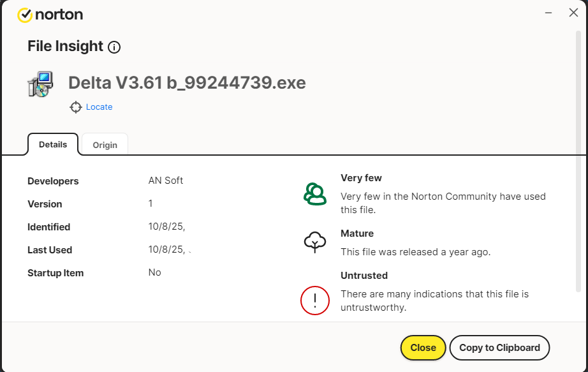
Task: Click the Startup Item No value
Action: point(154,272)
